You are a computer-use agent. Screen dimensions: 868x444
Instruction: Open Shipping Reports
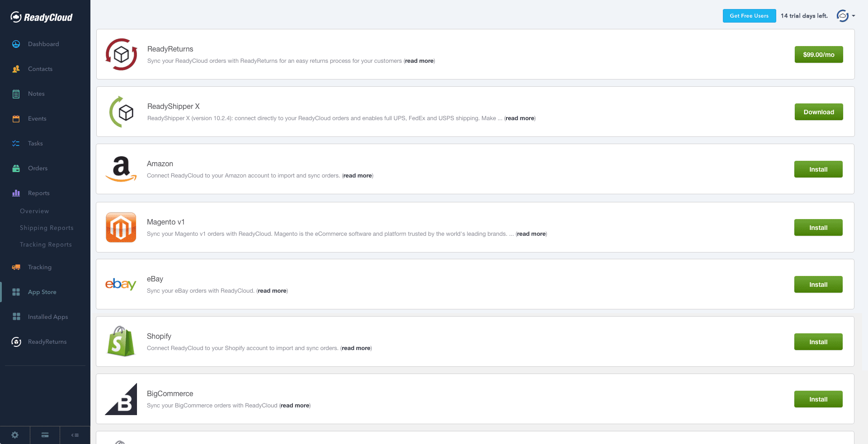47,228
